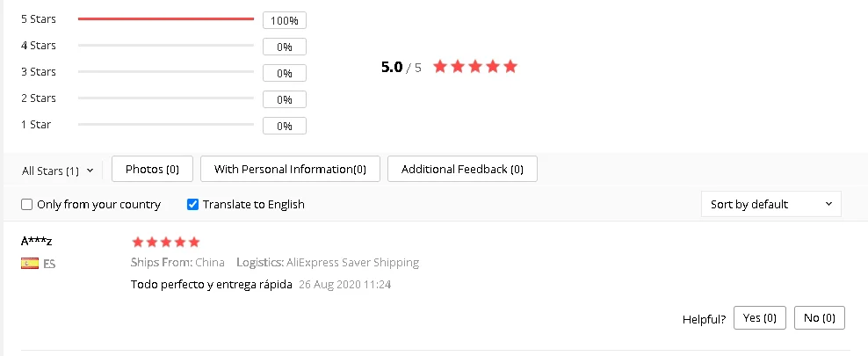
Task: Show Additional Feedback reviews
Action: pos(462,169)
